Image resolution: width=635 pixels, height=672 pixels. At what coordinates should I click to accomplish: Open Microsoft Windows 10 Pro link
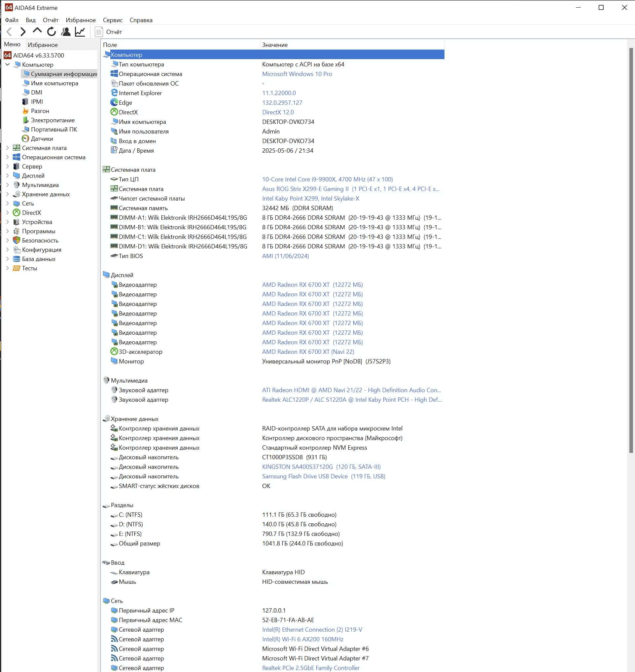point(297,74)
